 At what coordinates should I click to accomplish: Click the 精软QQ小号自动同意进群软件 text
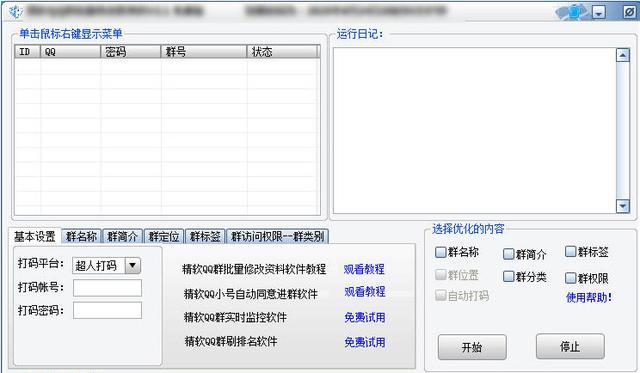click(x=251, y=294)
